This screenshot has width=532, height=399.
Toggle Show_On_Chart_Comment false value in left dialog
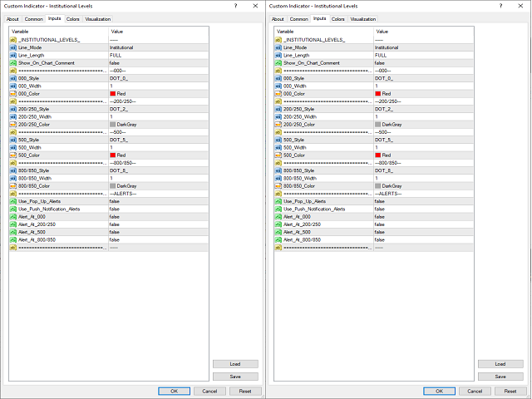click(x=115, y=63)
